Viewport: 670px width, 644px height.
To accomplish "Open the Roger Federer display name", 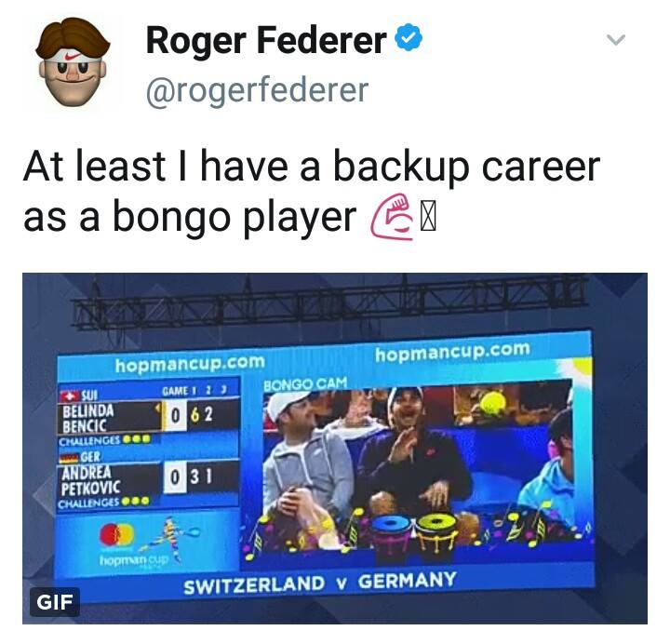I will click(266, 41).
